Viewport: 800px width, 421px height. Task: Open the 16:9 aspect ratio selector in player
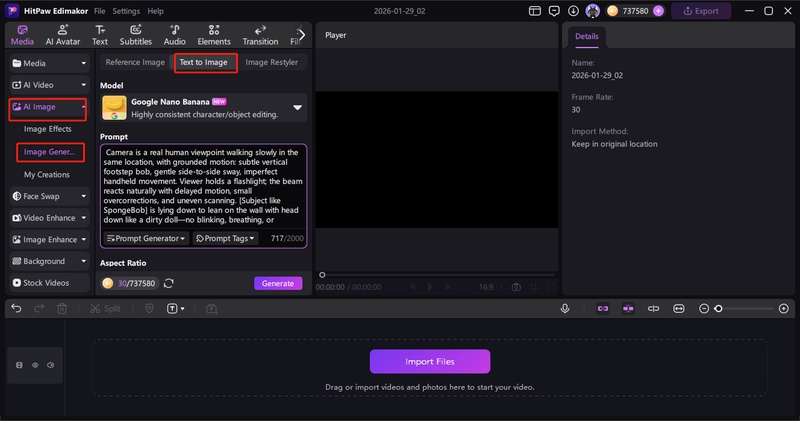pyautogui.click(x=489, y=287)
